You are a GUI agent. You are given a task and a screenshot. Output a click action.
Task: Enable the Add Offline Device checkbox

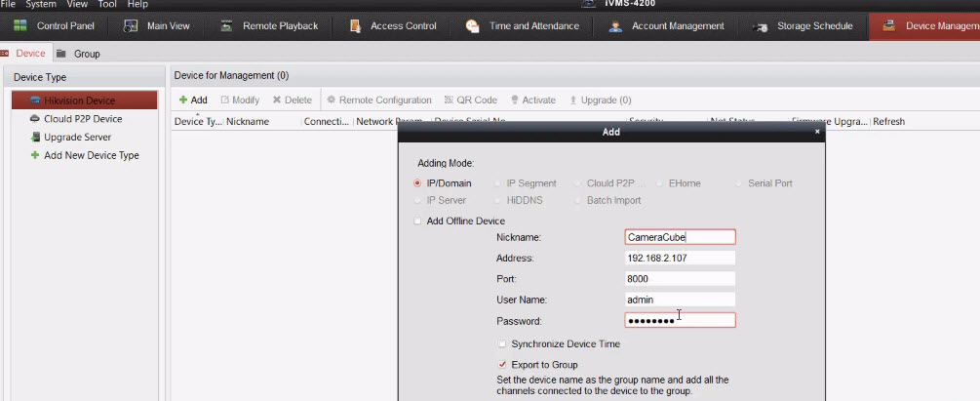point(418,221)
